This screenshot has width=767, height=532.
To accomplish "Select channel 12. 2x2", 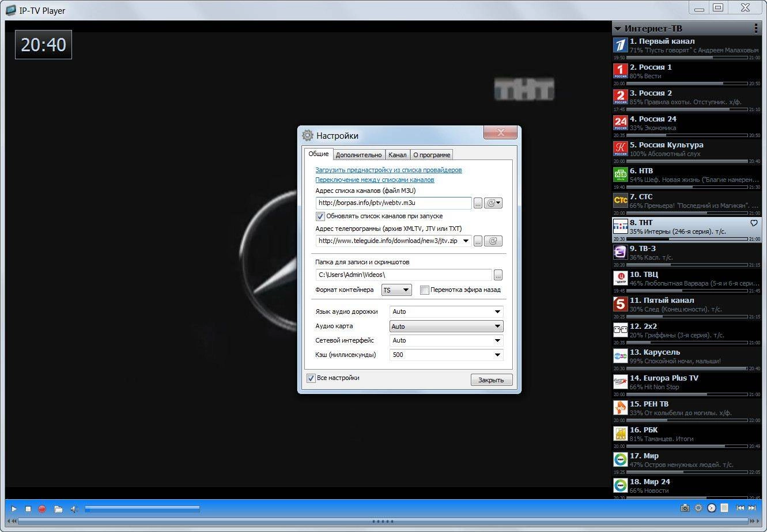I will (x=687, y=334).
